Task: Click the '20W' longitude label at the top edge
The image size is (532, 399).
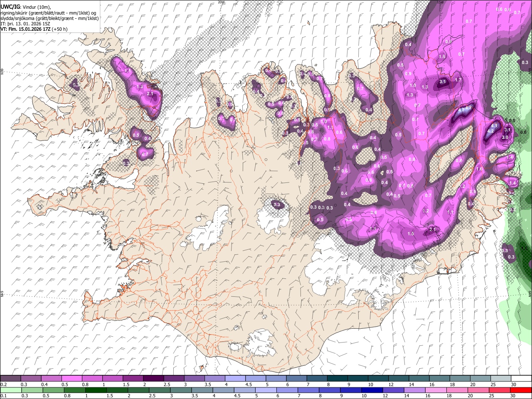Action: point(221,2)
